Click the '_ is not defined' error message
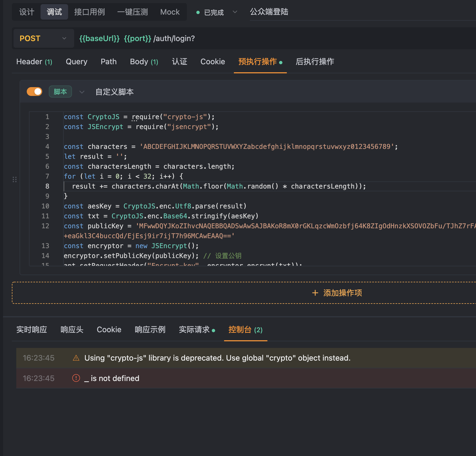The height and width of the screenshot is (456, 476). (x=112, y=378)
